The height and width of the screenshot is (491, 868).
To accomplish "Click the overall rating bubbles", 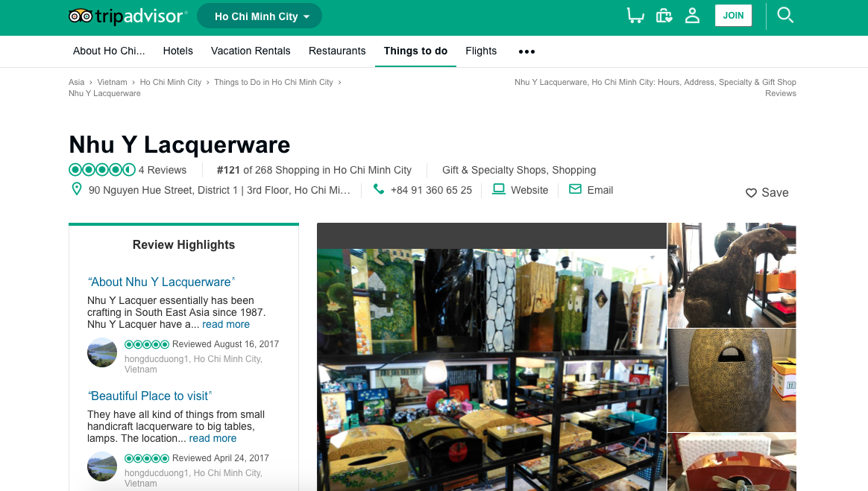I will click(102, 170).
